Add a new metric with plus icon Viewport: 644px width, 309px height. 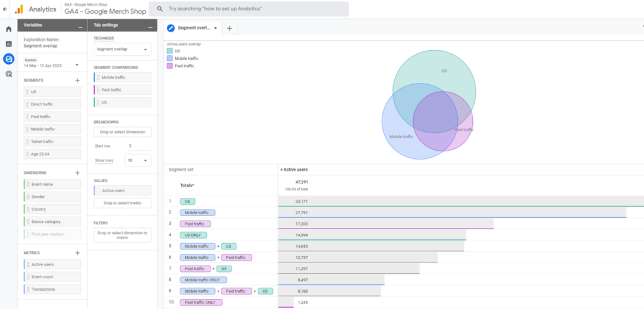77,253
